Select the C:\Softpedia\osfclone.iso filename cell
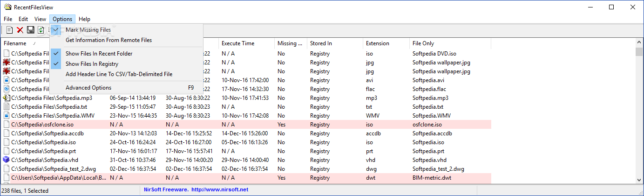 tap(42, 125)
